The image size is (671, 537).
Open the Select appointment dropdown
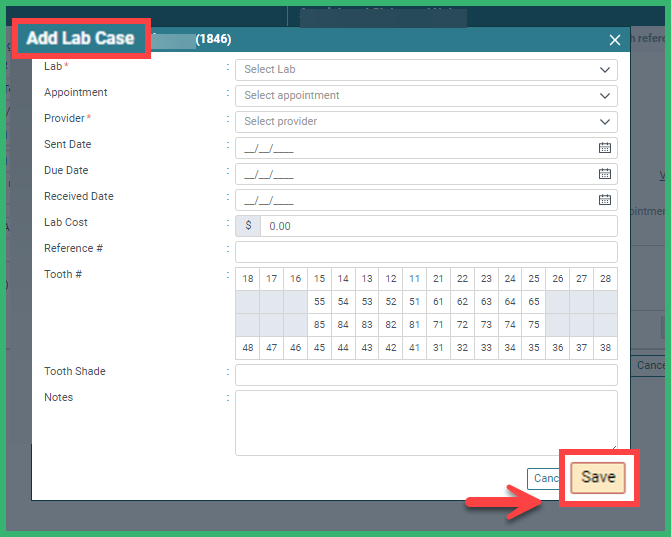(426, 96)
